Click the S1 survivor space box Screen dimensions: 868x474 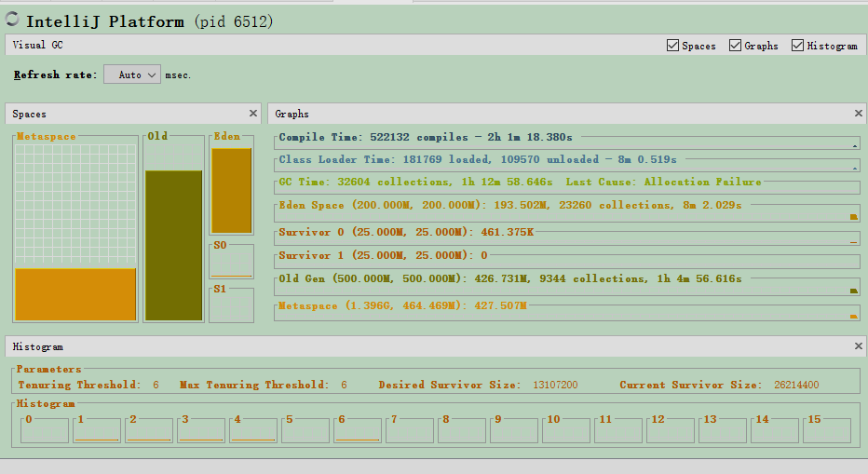coord(231,305)
